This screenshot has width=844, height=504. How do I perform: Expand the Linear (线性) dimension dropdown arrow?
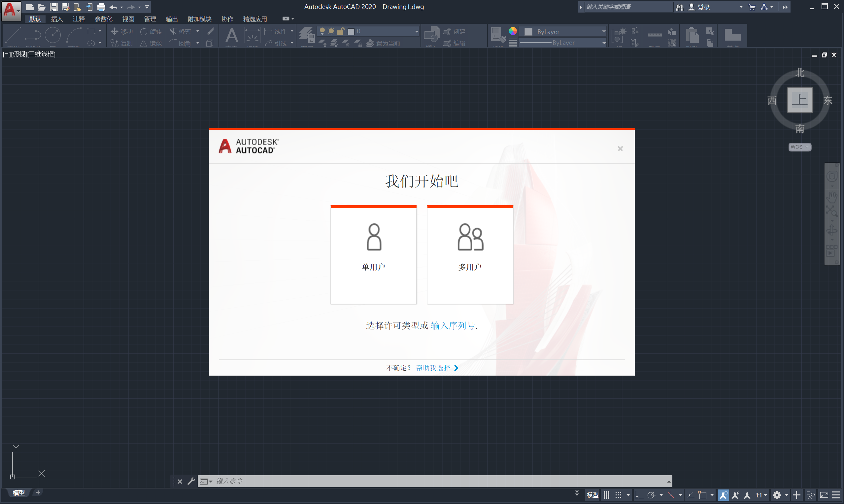coord(292,31)
